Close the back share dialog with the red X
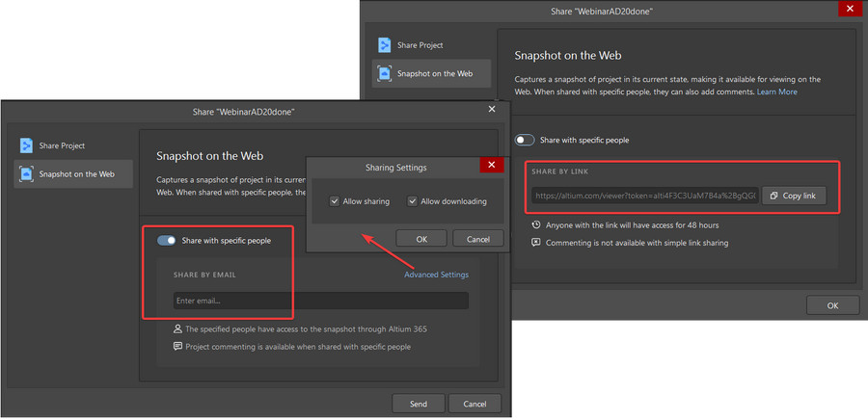Screen dimensions: 868x420 click(x=850, y=9)
